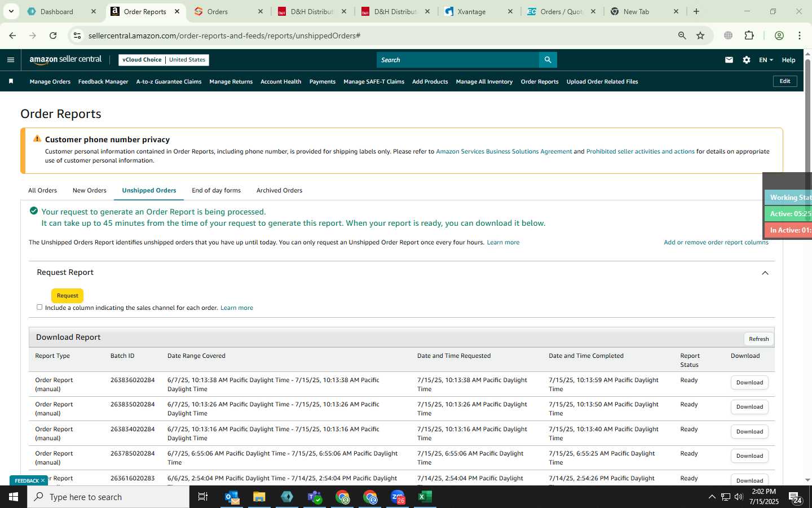Click Learn more beside sales channel checkbox
Screen dimensions: 812x508
pyautogui.click(x=237, y=308)
